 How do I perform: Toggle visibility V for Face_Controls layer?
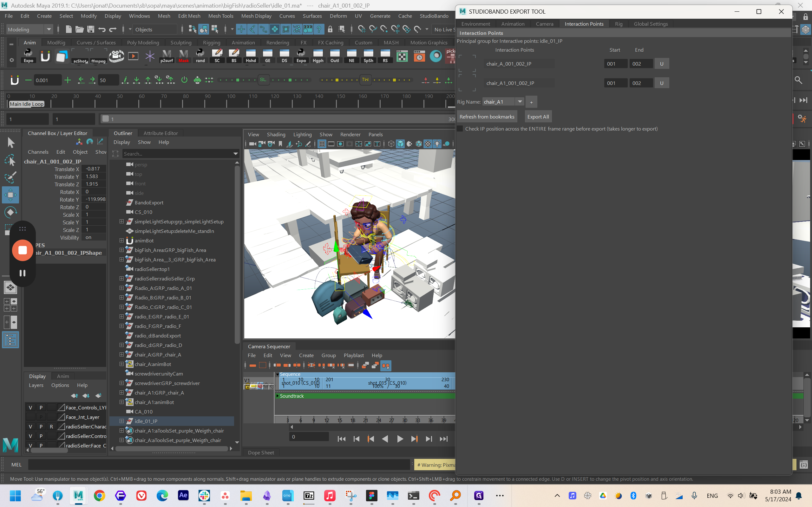[x=30, y=408]
